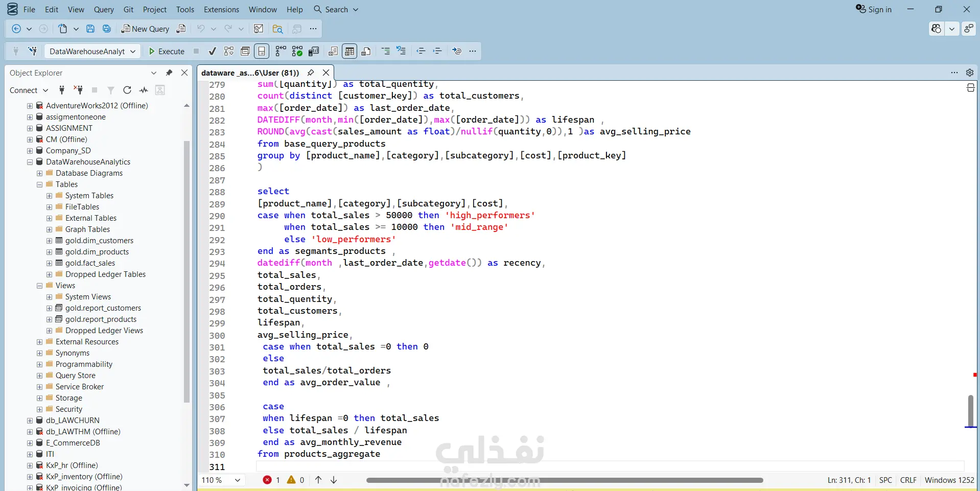The height and width of the screenshot is (491, 980).
Task: Open editor settings gear icon
Action: tap(970, 73)
